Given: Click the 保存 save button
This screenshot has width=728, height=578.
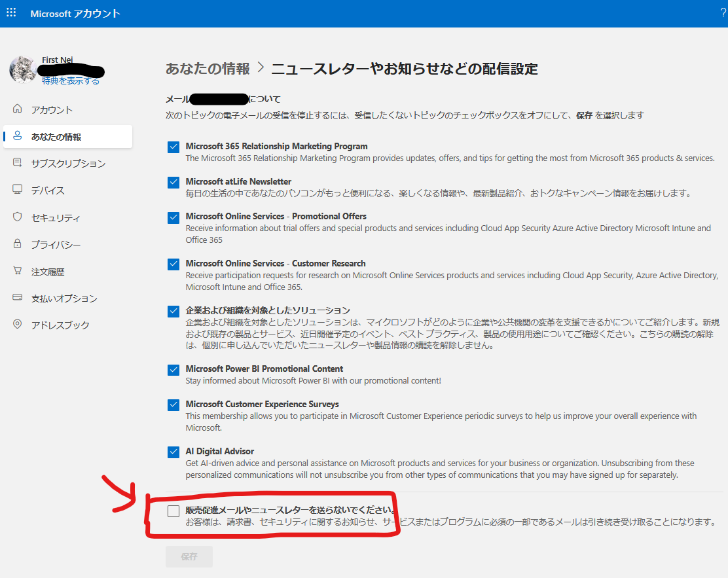Looking at the screenshot, I should pyautogui.click(x=189, y=556).
